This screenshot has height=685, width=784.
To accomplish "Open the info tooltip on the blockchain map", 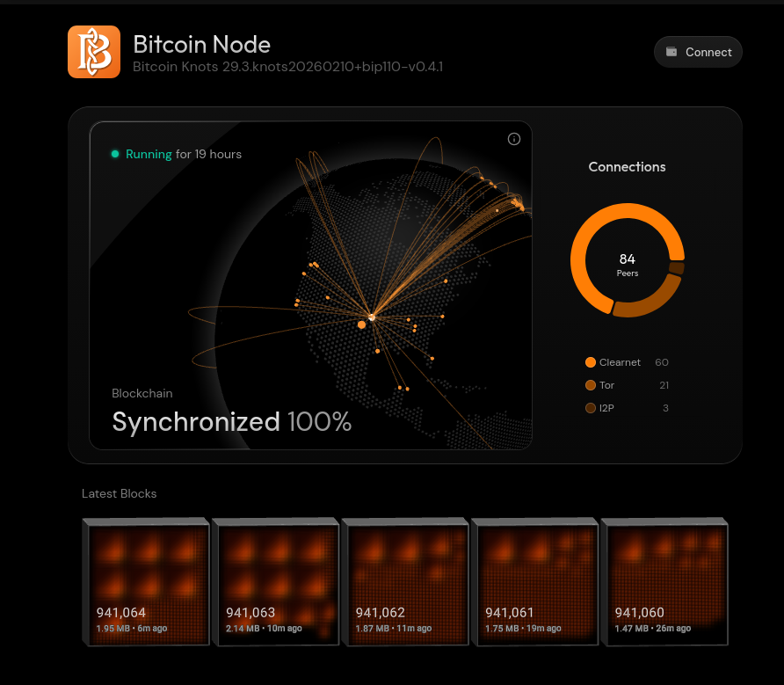I will tap(513, 139).
